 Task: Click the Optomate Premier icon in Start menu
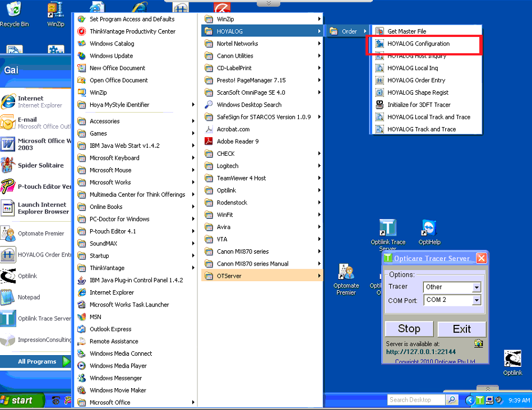[8, 234]
